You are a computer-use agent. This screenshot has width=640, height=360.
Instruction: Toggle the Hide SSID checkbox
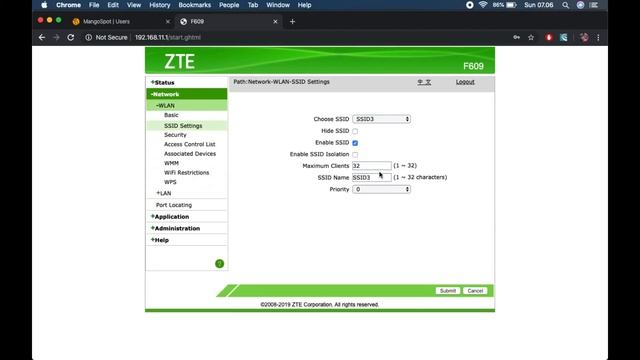pos(355,131)
